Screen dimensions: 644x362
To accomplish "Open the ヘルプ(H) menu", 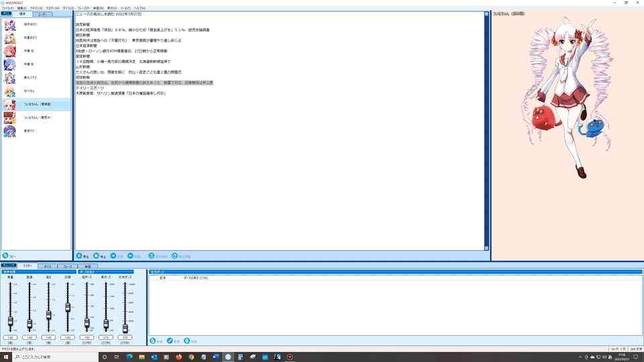I will [x=140, y=8].
